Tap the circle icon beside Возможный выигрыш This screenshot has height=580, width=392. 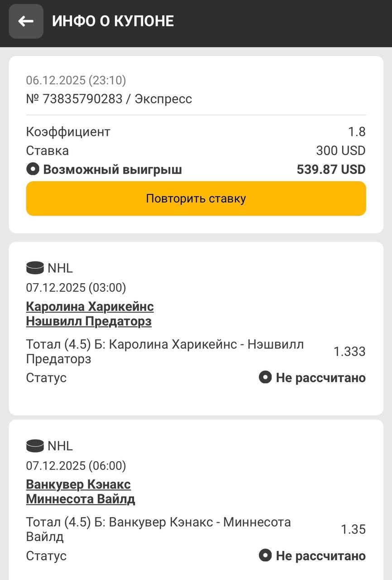[33, 169]
